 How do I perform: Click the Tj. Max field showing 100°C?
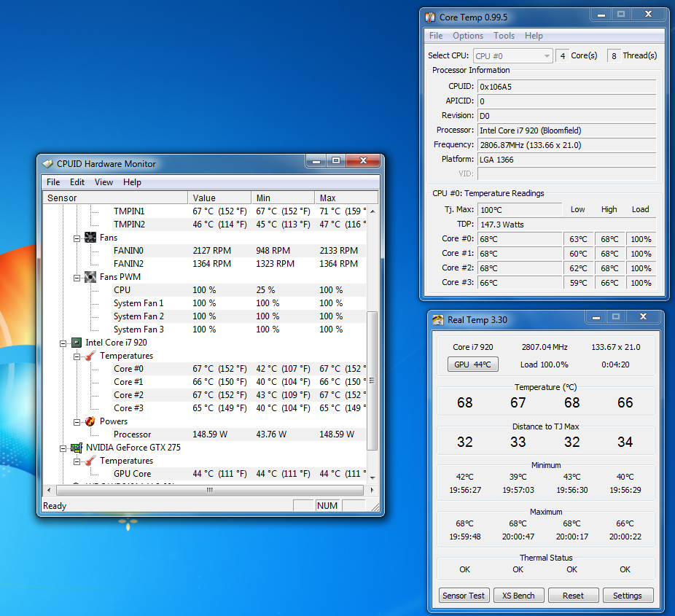pyautogui.click(x=520, y=210)
